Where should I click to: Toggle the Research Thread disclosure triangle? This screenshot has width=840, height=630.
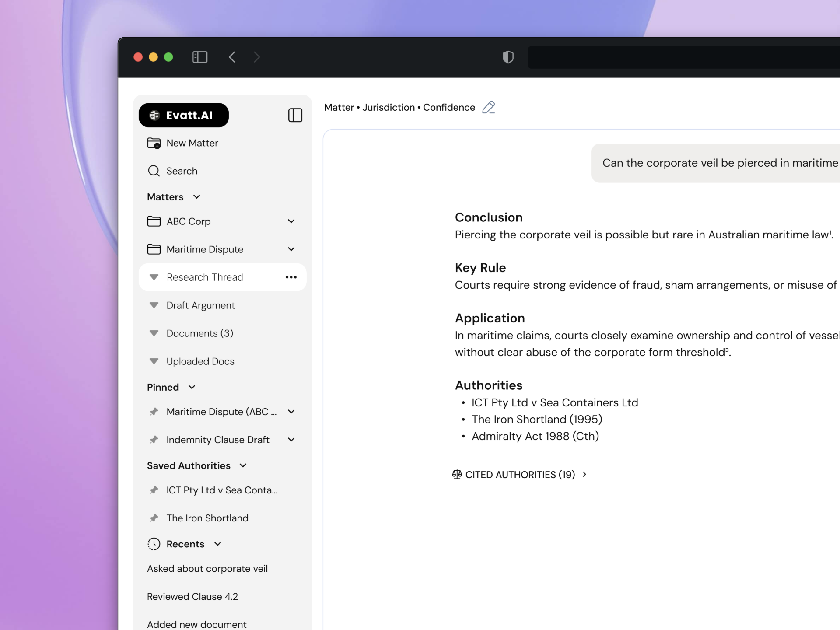pos(154,277)
